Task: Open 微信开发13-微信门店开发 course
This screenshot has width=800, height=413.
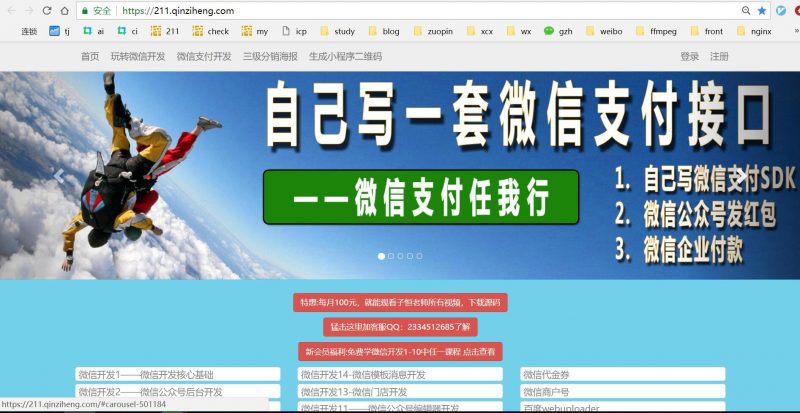Action: coord(400,392)
